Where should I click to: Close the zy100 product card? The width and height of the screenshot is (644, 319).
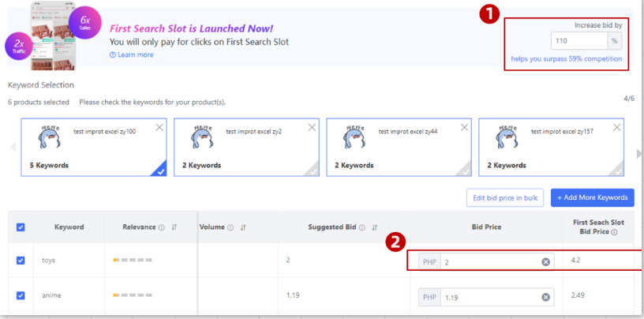[x=160, y=127]
